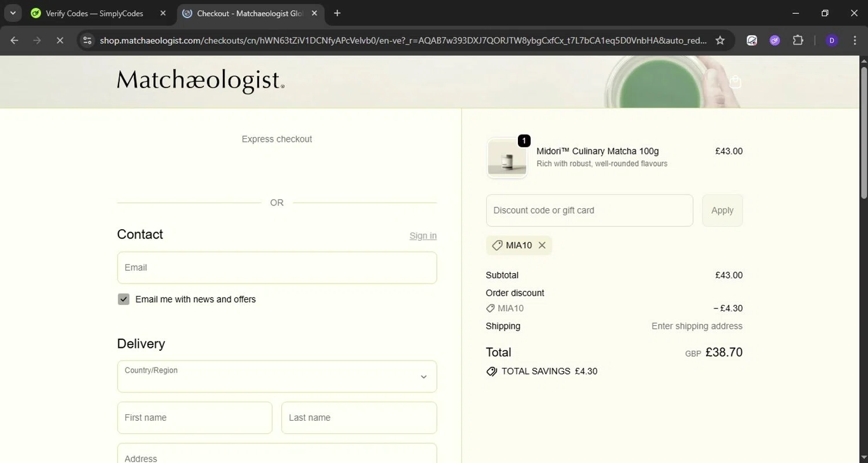Image resolution: width=868 pixels, height=463 pixels.
Task: Go forward with the browser arrow
Action: click(37, 40)
